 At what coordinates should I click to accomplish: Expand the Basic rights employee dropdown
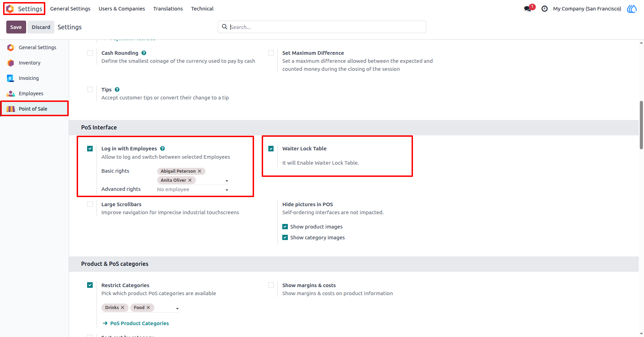click(227, 181)
